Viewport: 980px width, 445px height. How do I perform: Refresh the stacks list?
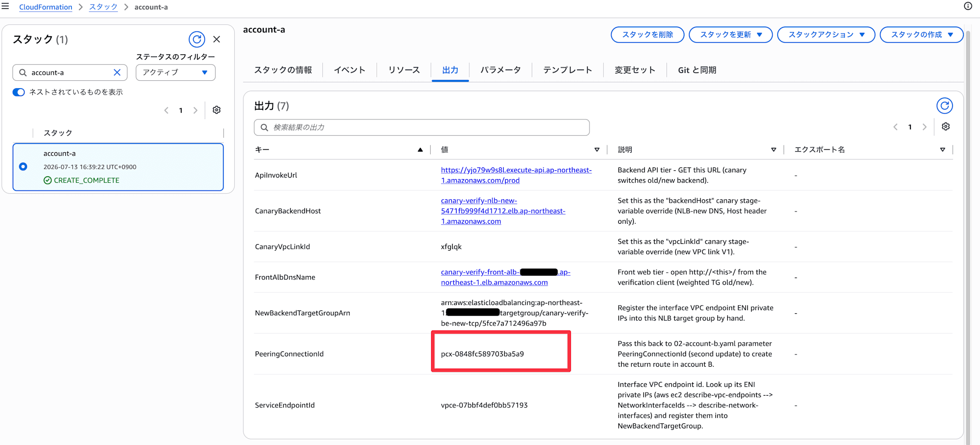(196, 39)
